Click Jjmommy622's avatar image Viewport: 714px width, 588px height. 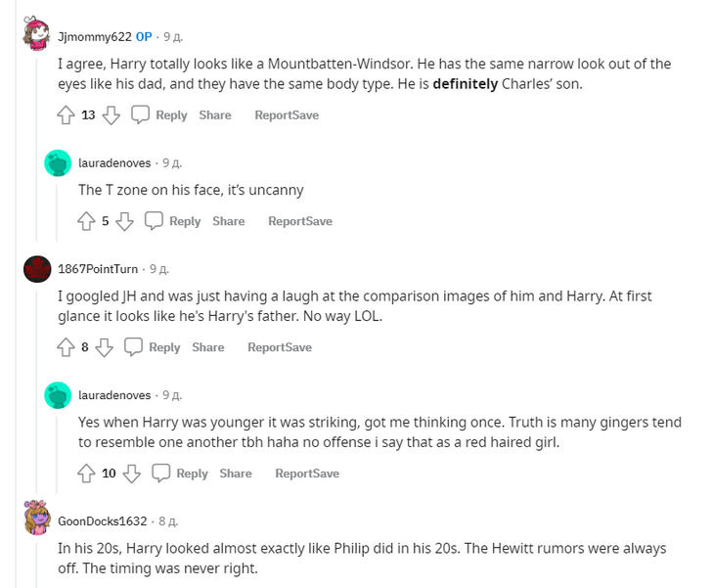(x=37, y=35)
